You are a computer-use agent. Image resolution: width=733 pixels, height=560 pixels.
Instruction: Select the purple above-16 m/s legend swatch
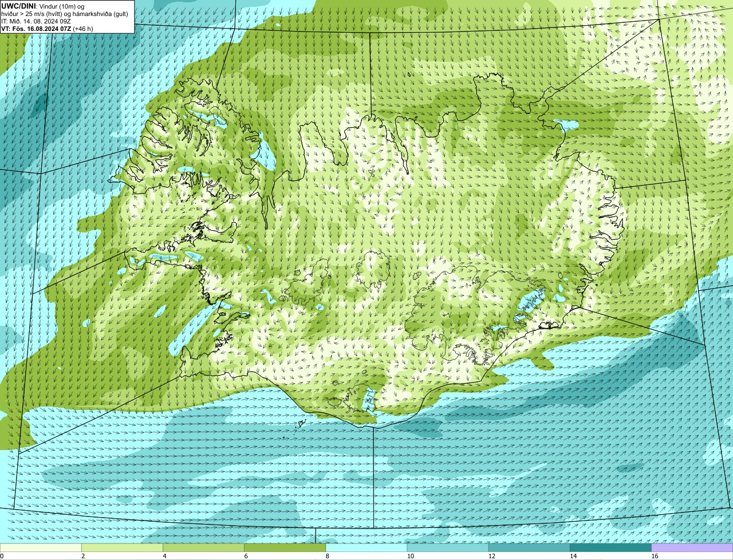tap(692, 547)
